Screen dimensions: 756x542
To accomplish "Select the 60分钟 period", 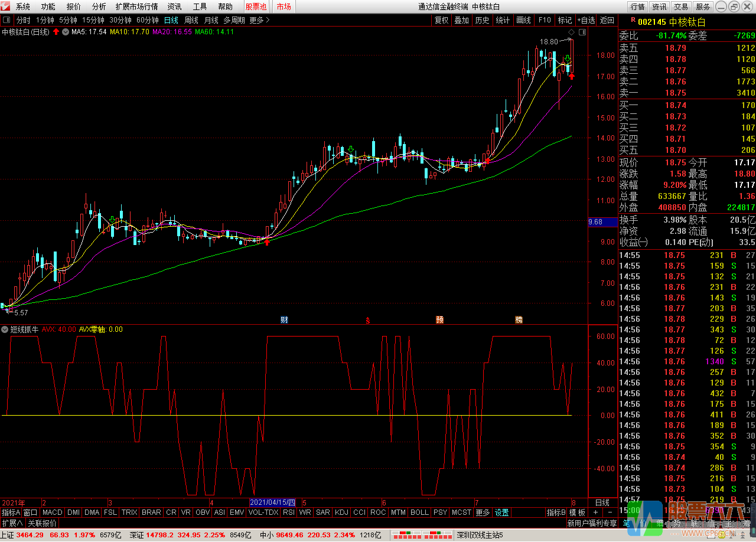I will 147,20.
